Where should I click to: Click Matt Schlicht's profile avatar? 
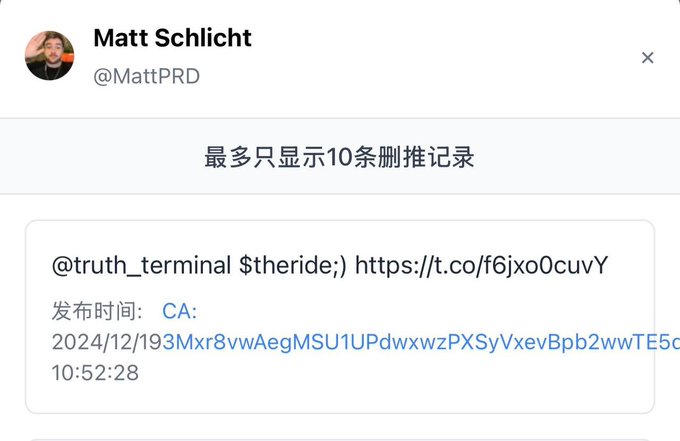click(49, 55)
